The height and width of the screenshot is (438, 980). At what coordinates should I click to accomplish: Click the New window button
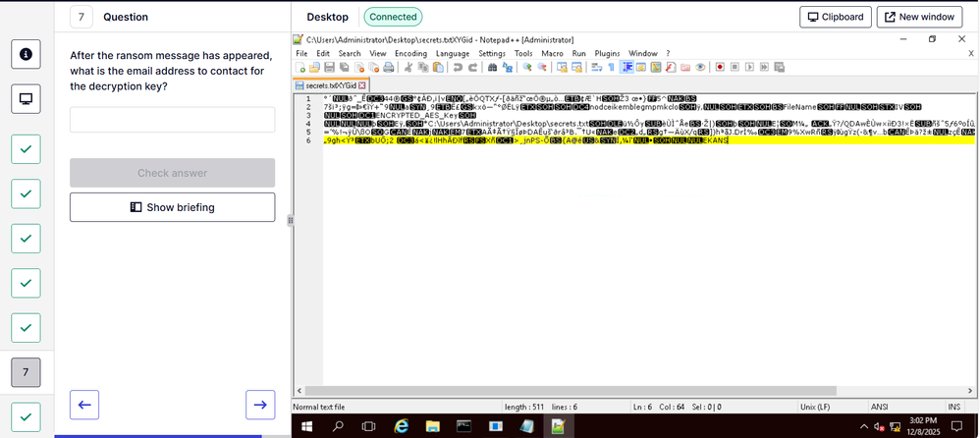(x=918, y=17)
